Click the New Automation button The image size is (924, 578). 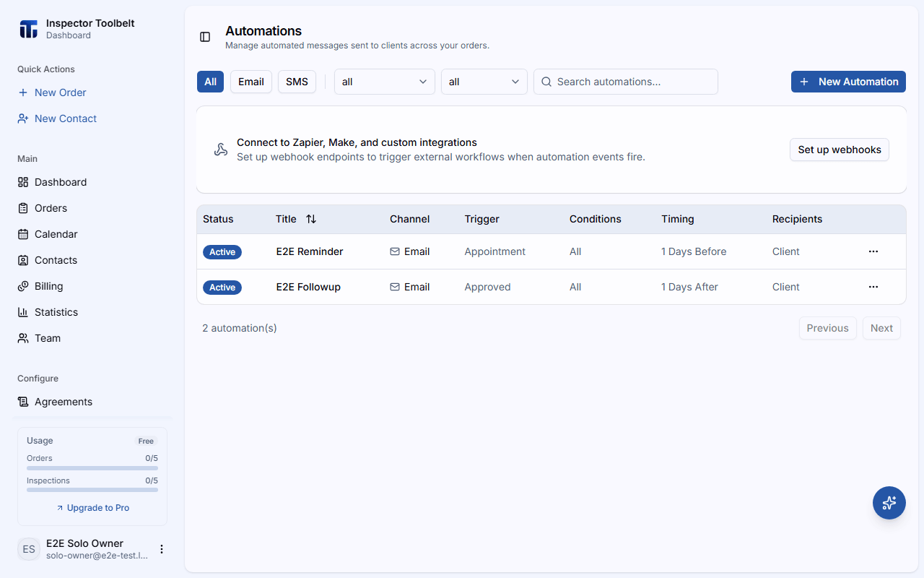point(848,82)
